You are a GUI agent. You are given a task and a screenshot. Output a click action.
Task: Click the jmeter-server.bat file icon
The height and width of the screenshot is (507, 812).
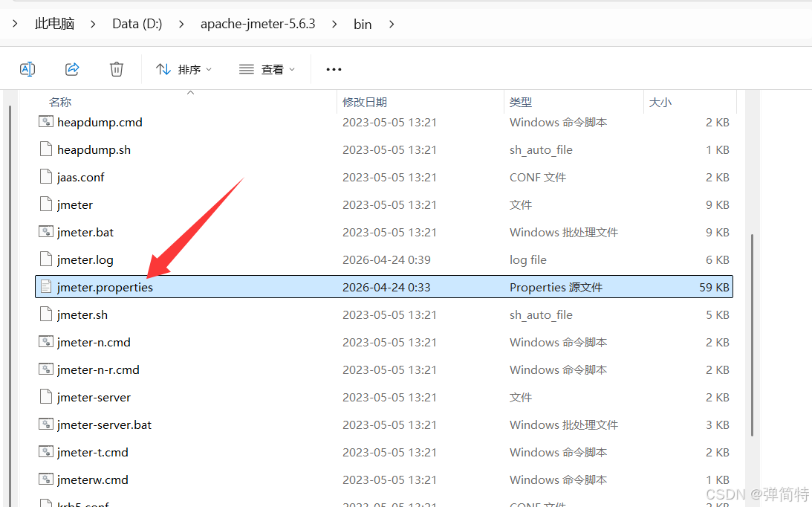[46, 424]
